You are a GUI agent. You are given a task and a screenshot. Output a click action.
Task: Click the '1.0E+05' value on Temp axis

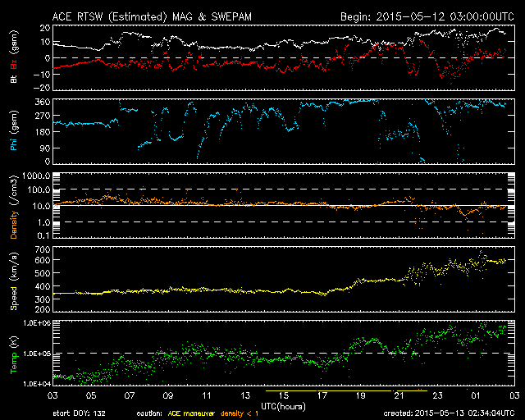pos(37,354)
